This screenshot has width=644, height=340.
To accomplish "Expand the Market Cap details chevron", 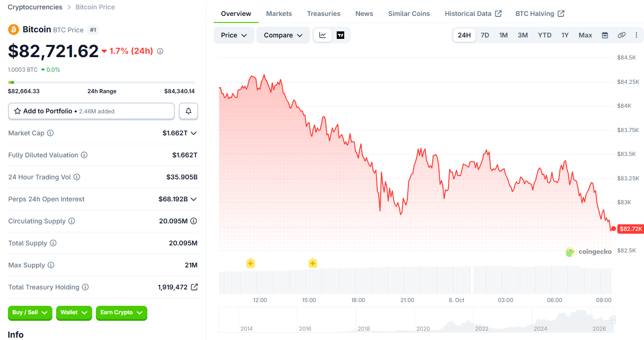I will [194, 133].
